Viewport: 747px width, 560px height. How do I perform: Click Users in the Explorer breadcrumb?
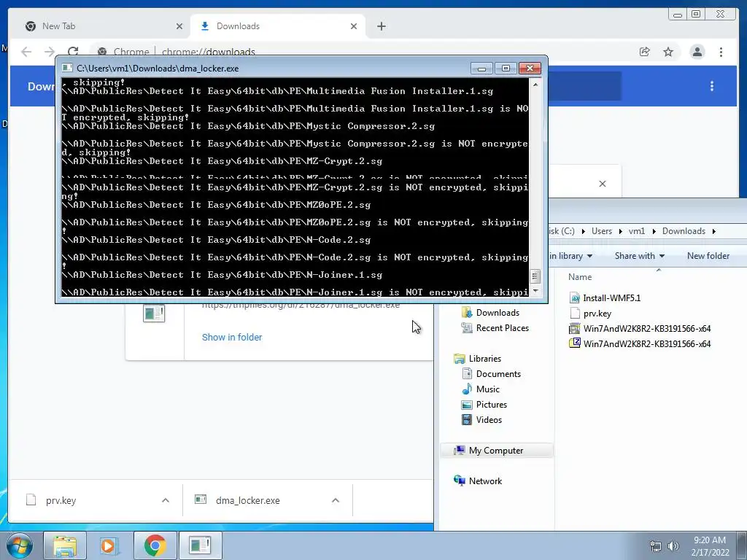tap(602, 231)
